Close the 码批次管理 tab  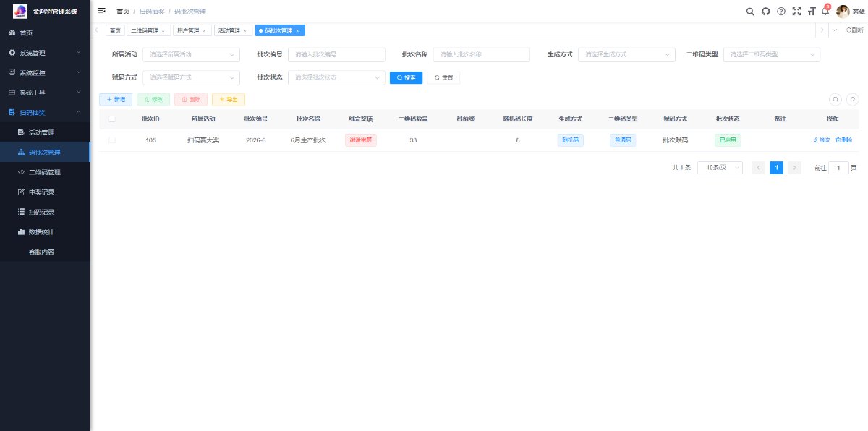[297, 31]
